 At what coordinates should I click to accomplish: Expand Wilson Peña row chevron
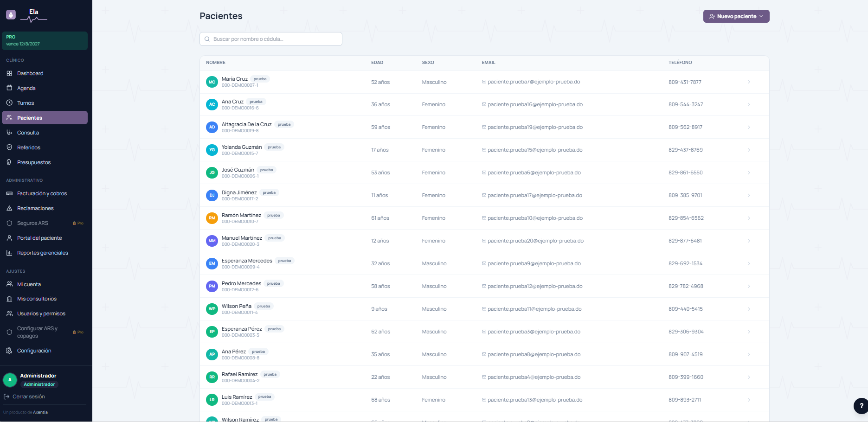(x=749, y=309)
